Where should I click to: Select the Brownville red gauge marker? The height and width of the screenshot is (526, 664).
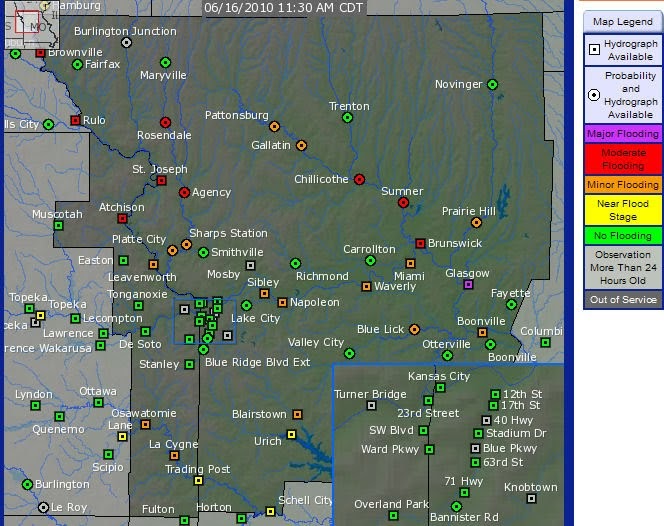pyautogui.click(x=40, y=53)
